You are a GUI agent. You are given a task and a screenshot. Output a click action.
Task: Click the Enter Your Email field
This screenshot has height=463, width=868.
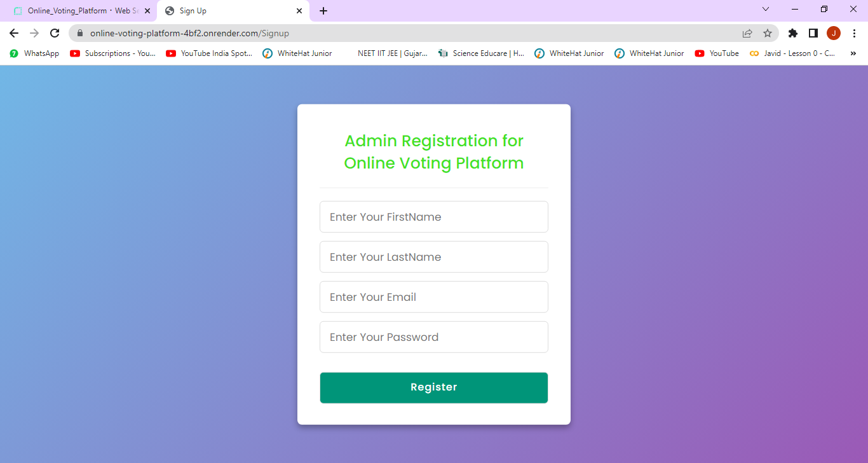[x=433, y=296]
